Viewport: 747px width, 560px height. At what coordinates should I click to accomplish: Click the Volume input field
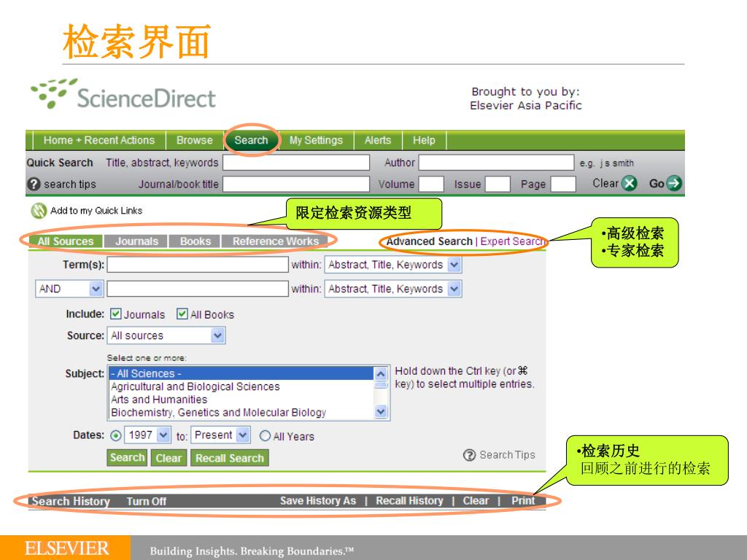tap(432, 184)
